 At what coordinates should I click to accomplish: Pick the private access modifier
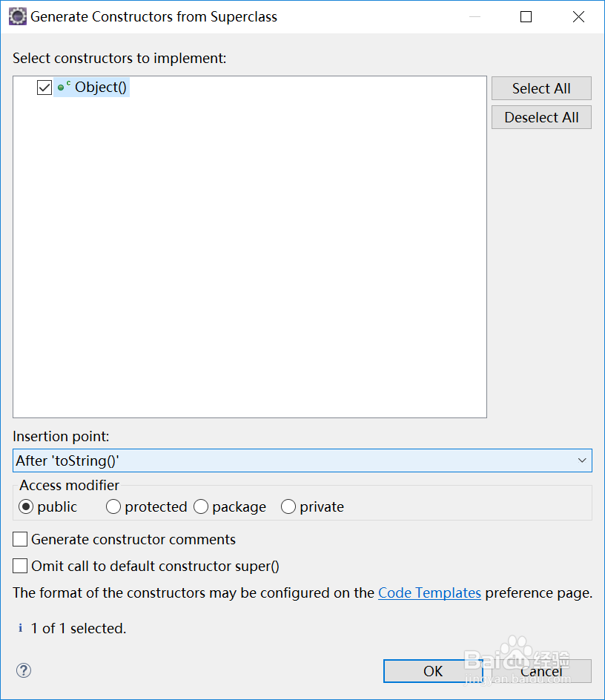288,507
